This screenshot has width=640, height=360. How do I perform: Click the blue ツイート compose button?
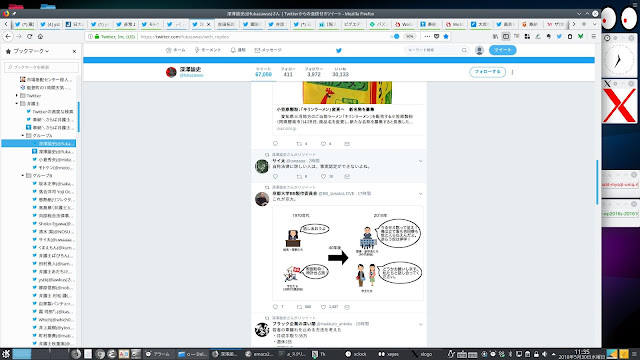(x=502, y=50)
